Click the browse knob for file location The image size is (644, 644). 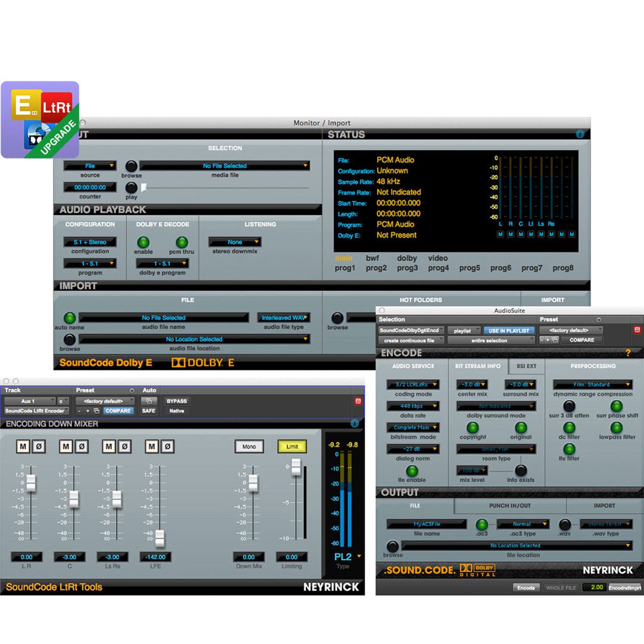coord(392,546)
